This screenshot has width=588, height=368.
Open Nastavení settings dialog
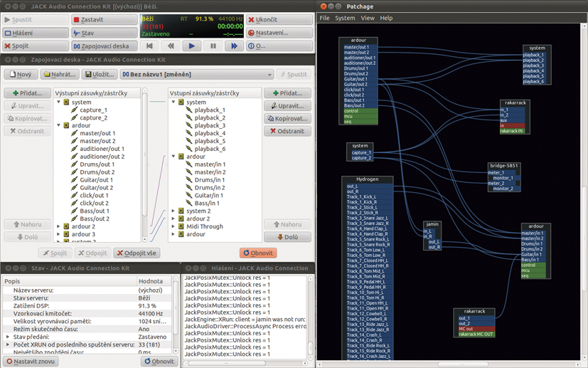(279, 33)
